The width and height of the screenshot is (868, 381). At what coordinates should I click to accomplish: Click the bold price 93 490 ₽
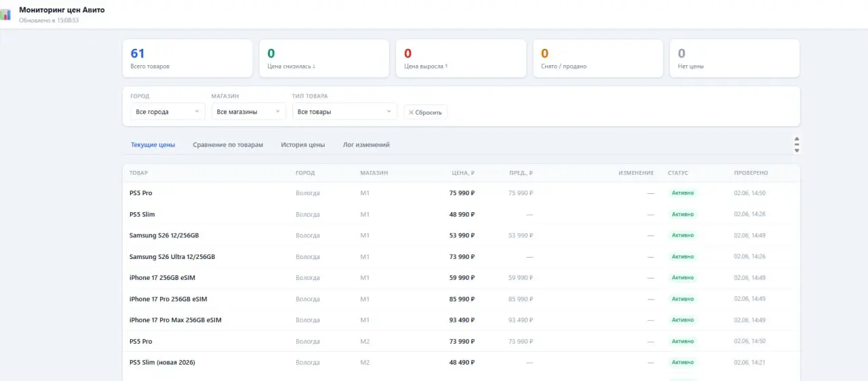[x=462, y=320]
